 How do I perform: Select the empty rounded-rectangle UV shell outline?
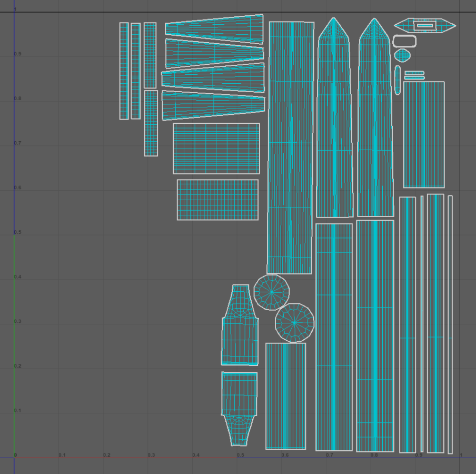[404, 41]
